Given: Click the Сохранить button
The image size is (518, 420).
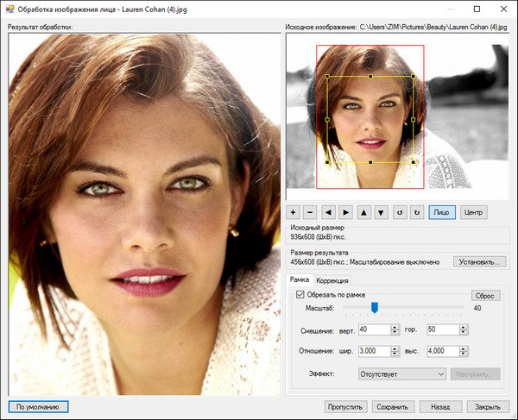Looking at the screenshot, I should (393, 407).
